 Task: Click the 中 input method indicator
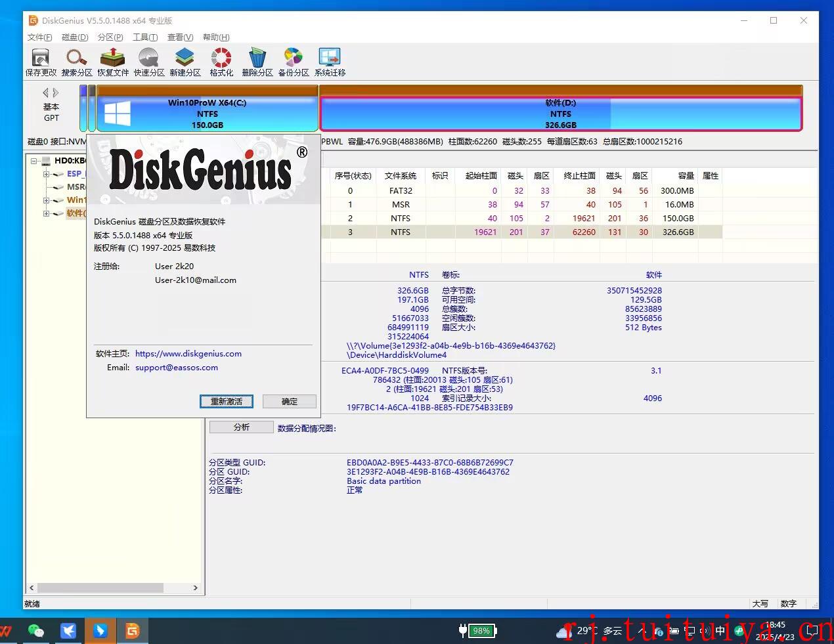720,631
